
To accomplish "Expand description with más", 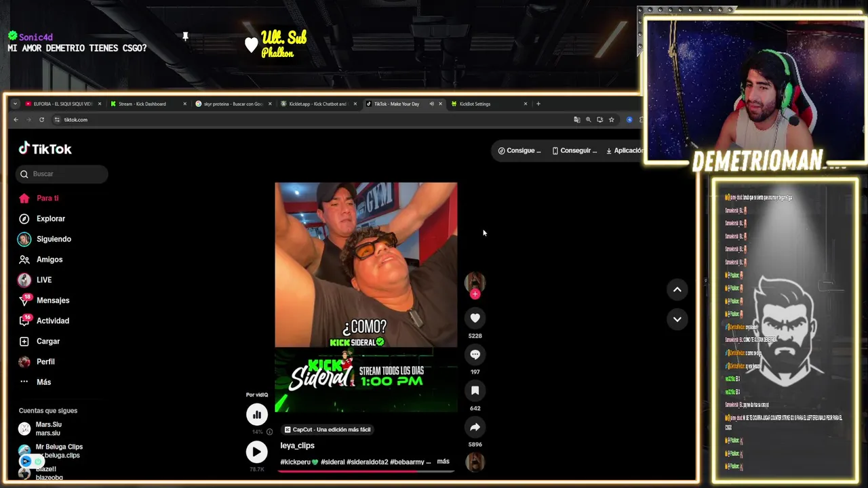I will (443, 462).
